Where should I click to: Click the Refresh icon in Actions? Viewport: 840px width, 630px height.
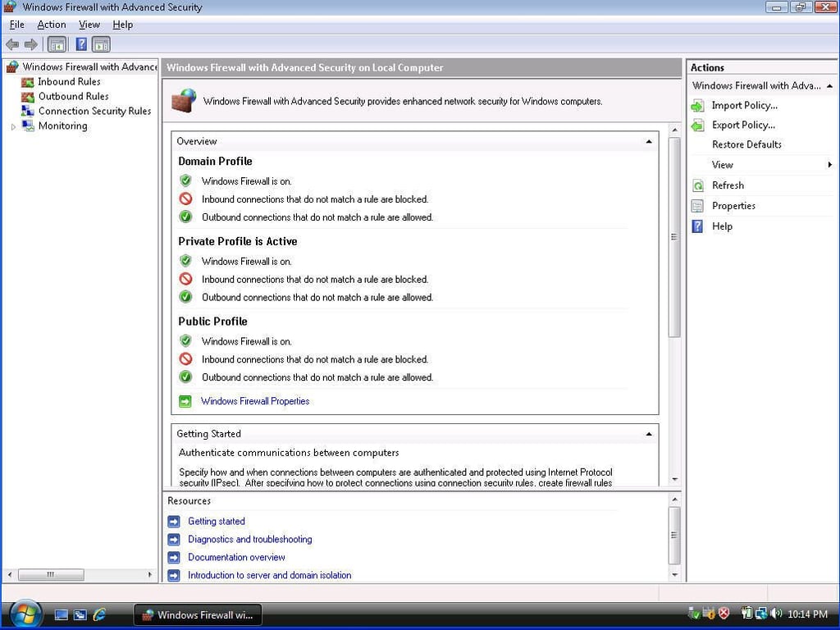point(697,186)
